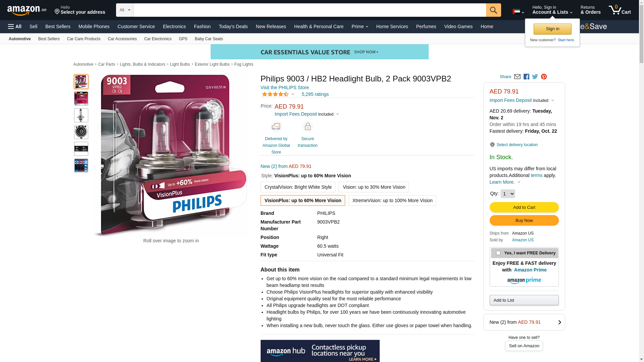Select the second product thumbnail
This screenshot has width=644, height=362.
coord(81,99)
